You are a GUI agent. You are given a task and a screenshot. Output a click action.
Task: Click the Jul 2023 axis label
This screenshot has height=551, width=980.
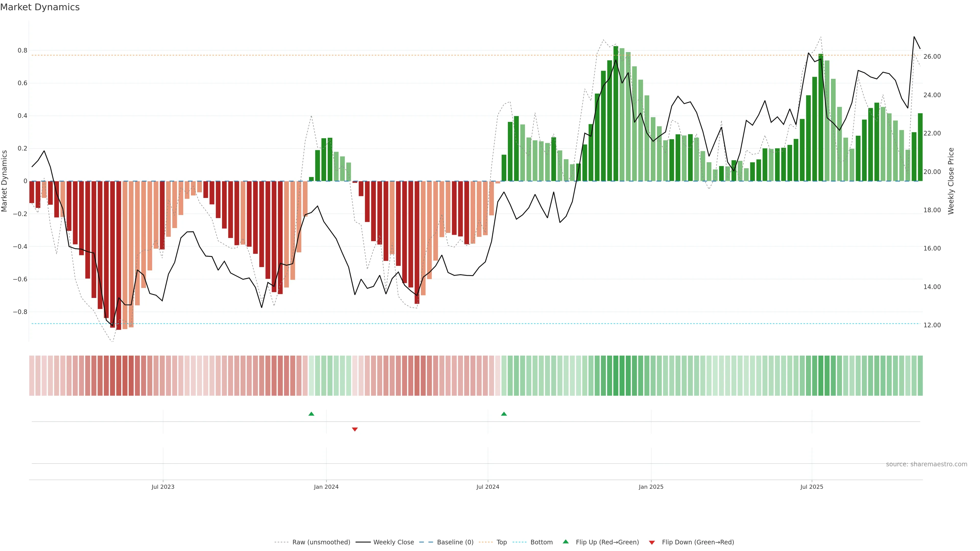tap(163, 487)
